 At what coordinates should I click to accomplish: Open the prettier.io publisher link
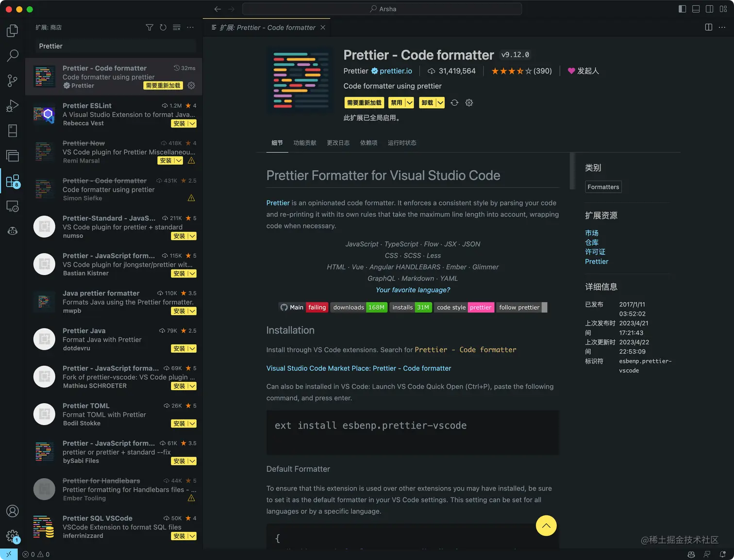coord(396,71)
